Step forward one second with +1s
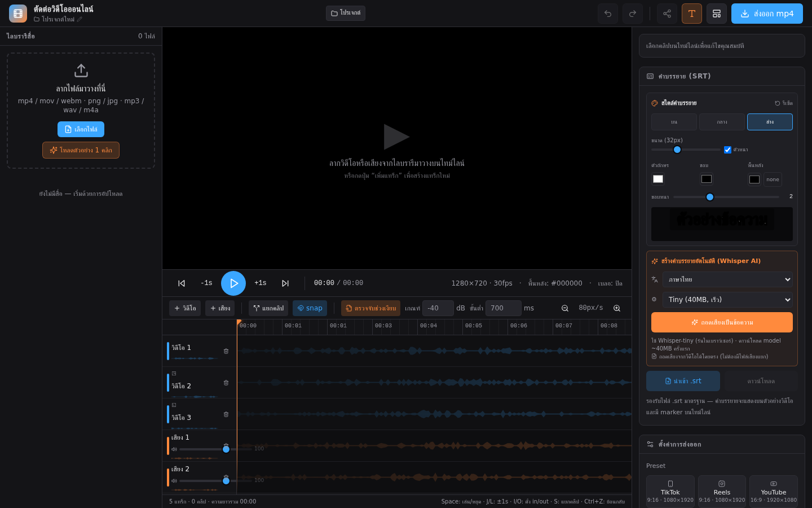Screen dimensions: 812x508 261,283
